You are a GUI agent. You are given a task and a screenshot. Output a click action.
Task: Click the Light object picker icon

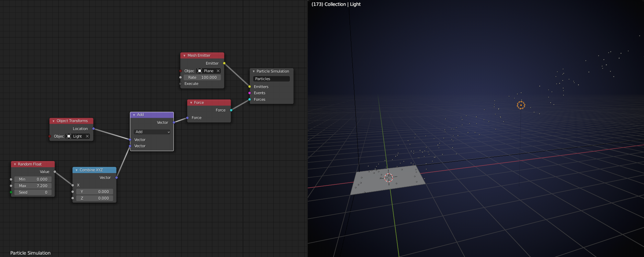point(69,136)
